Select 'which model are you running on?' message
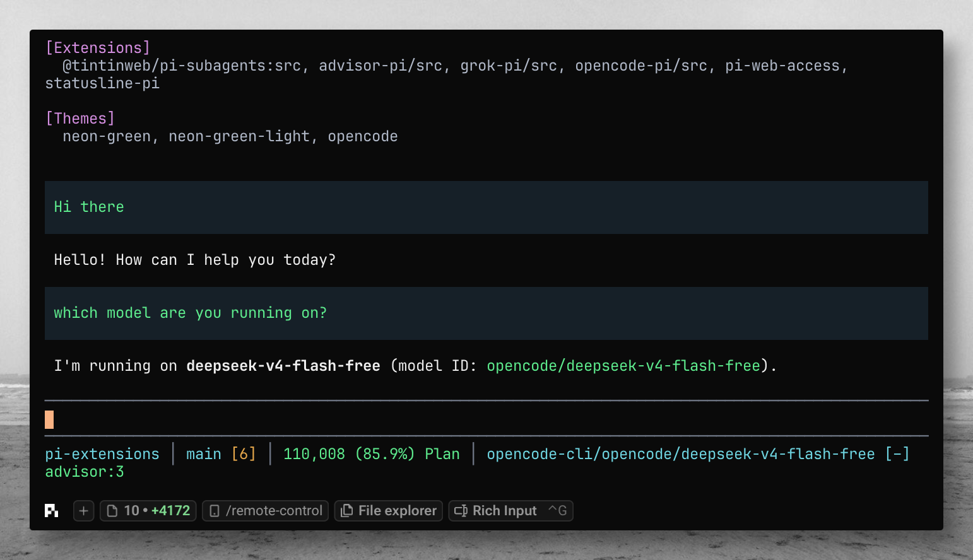Viewport: 973px width, 560px height. 486,313
